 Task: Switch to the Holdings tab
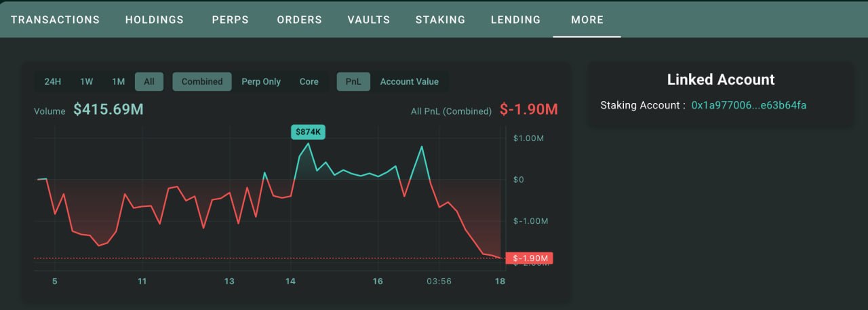[155, 20]
